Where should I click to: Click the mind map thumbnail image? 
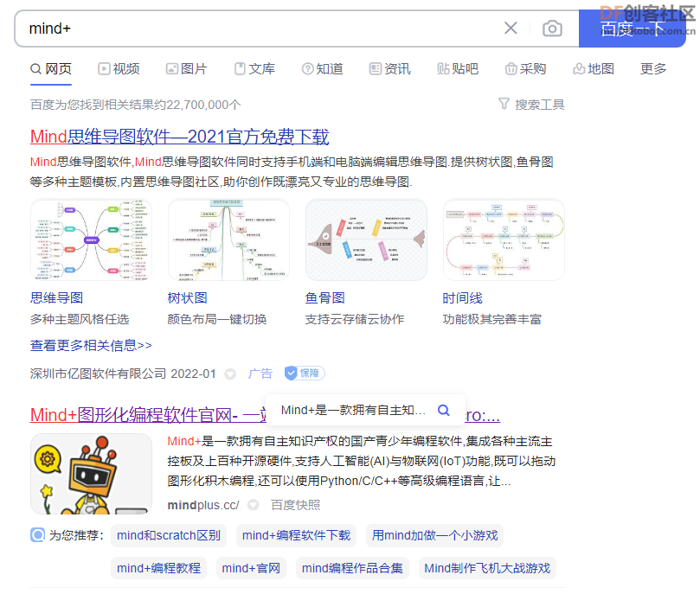(x=91, y=240)
